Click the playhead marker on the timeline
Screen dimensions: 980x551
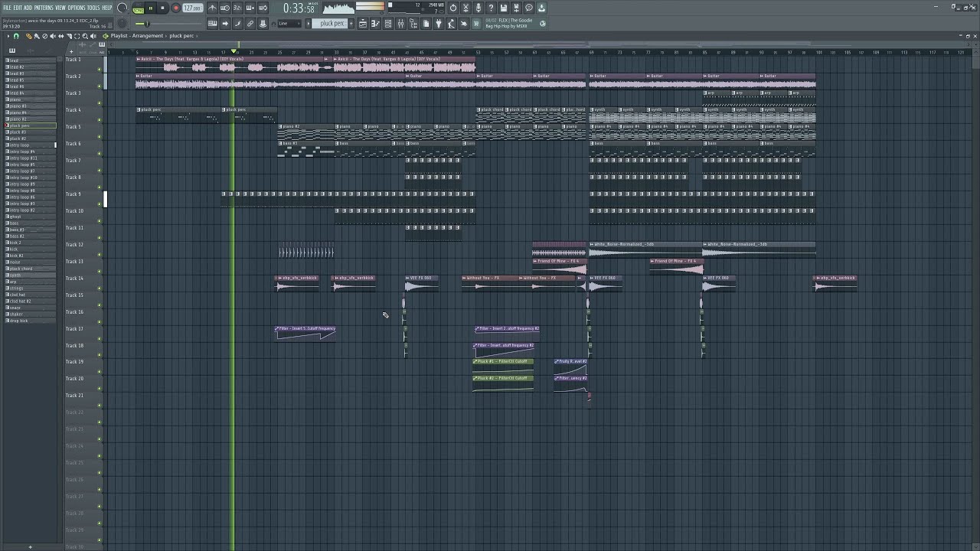(x=234, y=52)
